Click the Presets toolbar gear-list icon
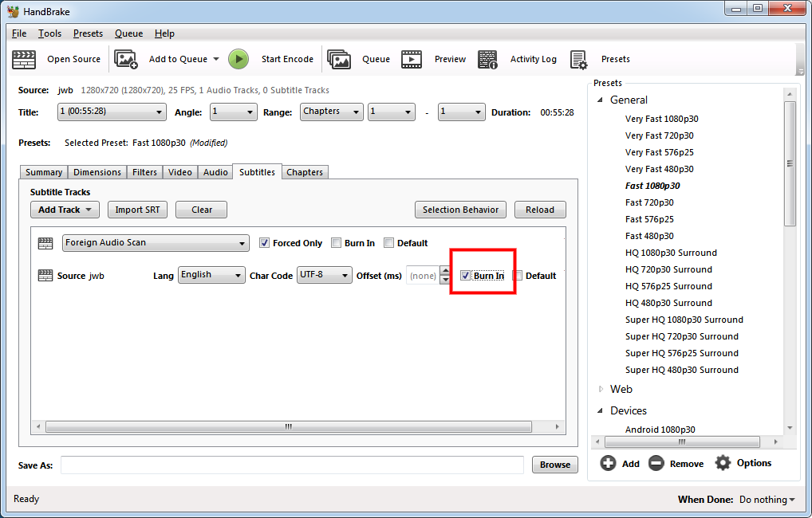This screenshot has width=812, height=518. pyautogui.click(x=578, y=60)
